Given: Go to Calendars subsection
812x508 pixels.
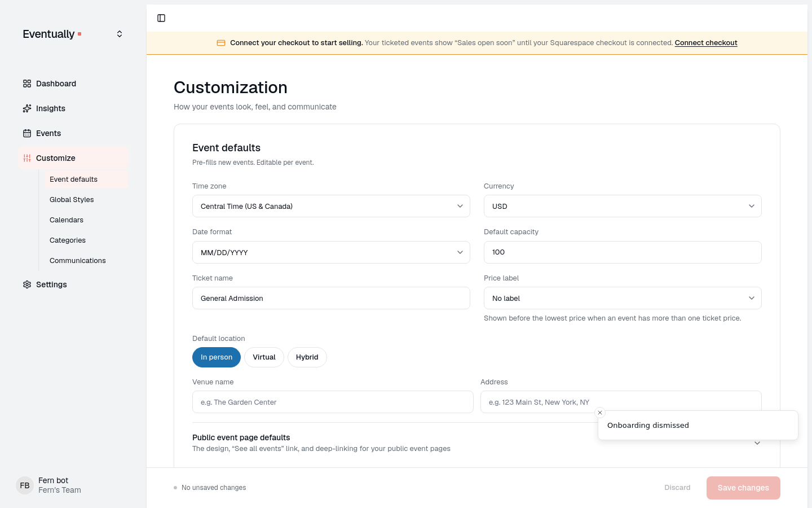Looking at the screenshot, I should (x=86, y=220).
